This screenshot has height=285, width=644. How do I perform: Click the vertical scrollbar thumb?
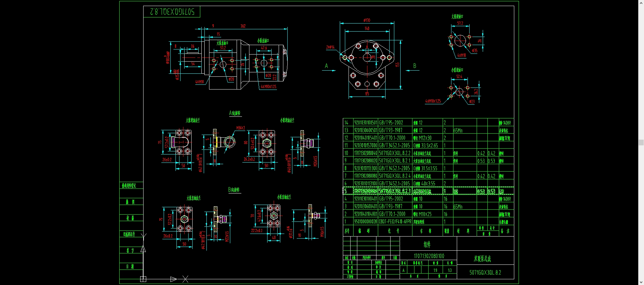click(x=641, y=142)
